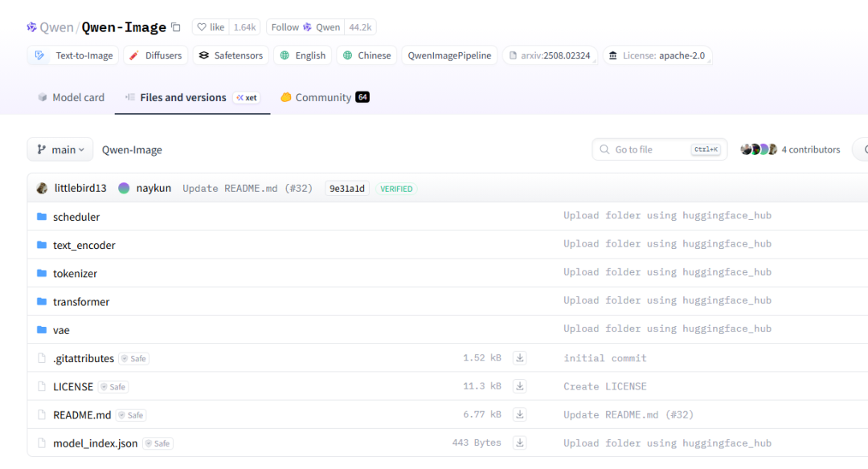Click the Qwen organization logo icon
Viewport: 868px width, 469px height.
point(31,27)
